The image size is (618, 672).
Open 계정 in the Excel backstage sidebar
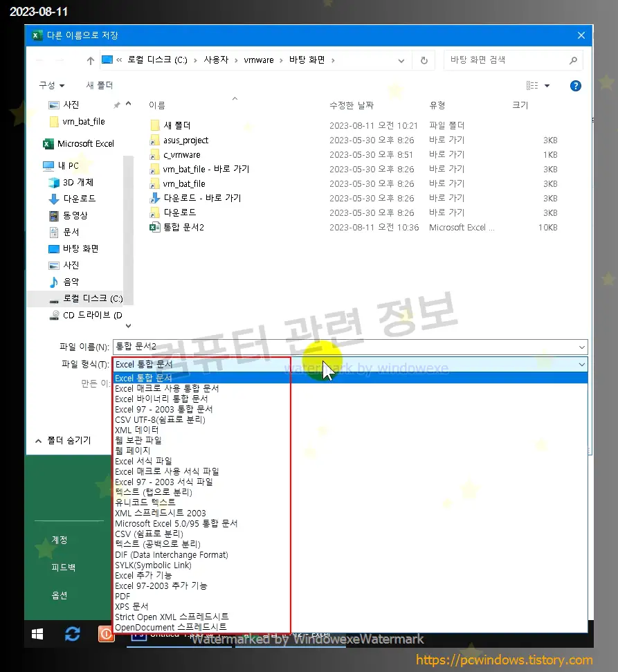(59, 540)
